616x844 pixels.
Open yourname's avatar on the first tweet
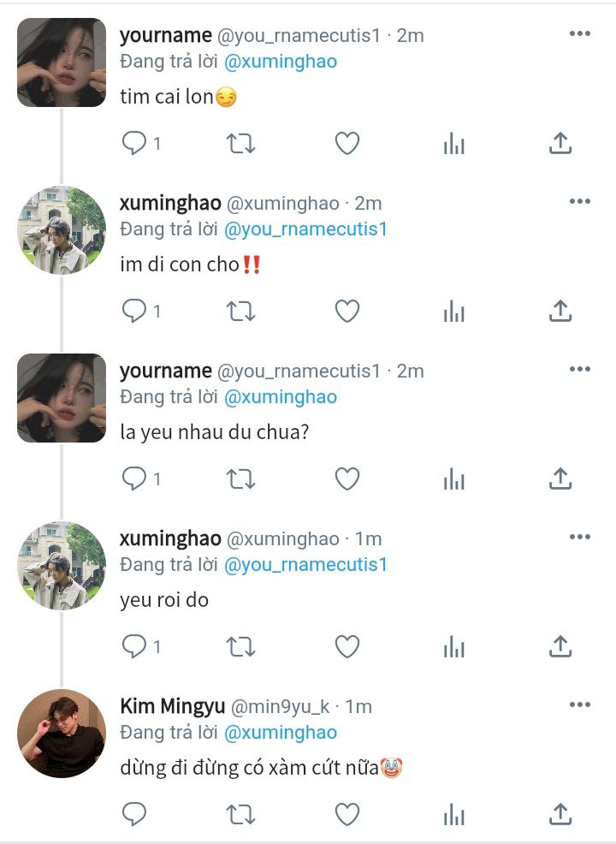62,62
